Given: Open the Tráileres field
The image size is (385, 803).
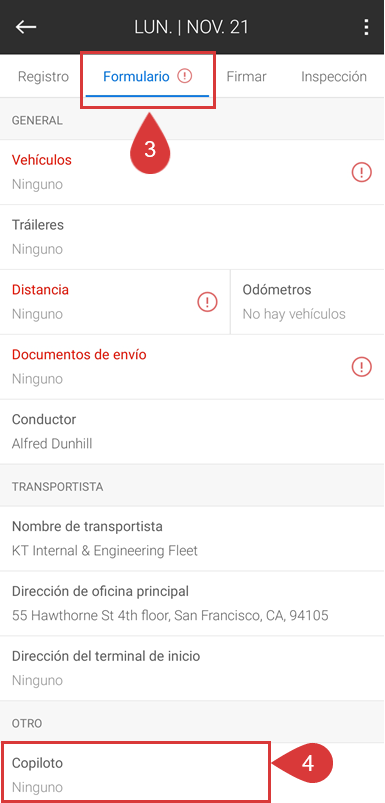Looking at the screenshot, I should (192, 237).
